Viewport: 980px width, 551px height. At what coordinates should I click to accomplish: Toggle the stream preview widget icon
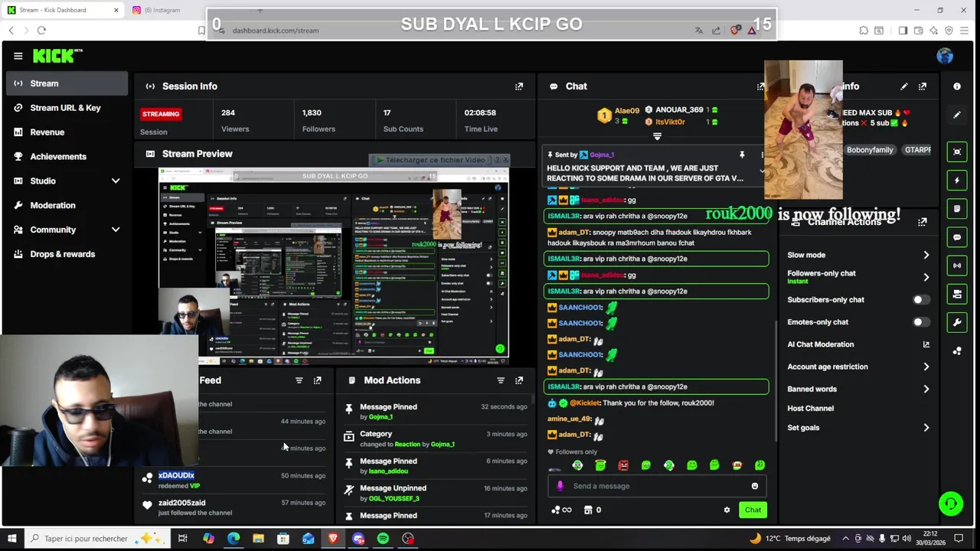coord(957,152)
